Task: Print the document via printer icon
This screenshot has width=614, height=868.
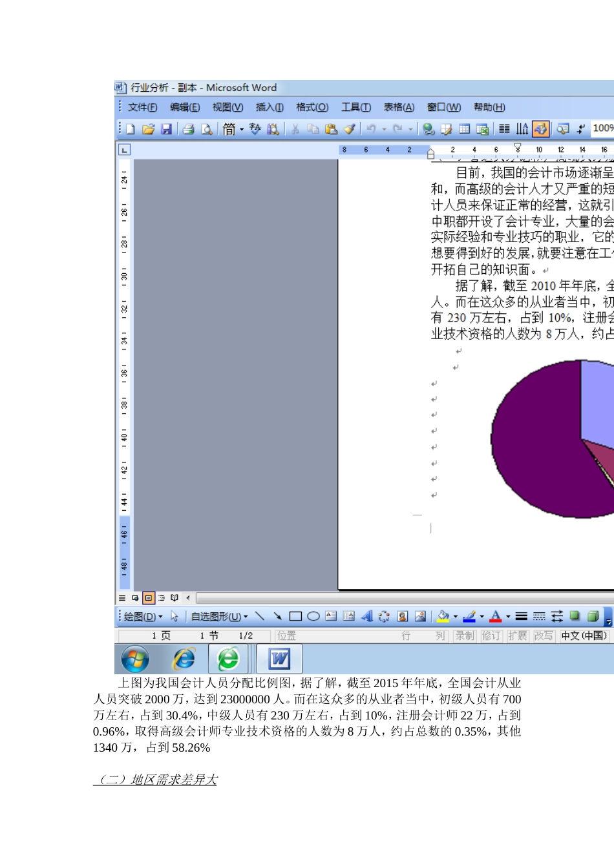Action: point(189,129)
